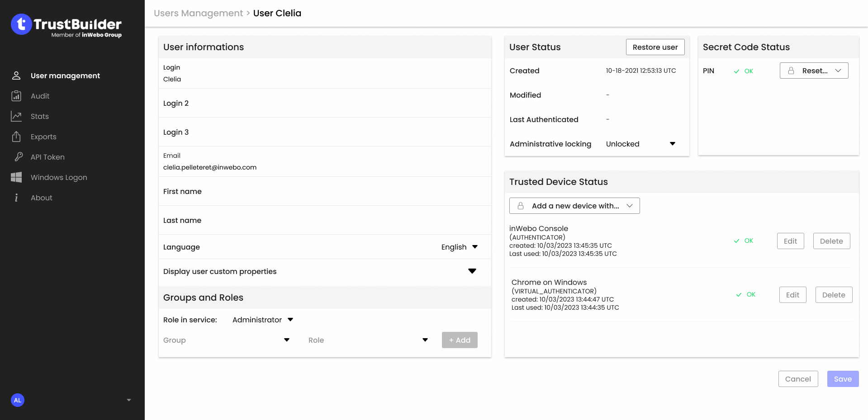Click the Windows Logon logo icon

(16, 177)
